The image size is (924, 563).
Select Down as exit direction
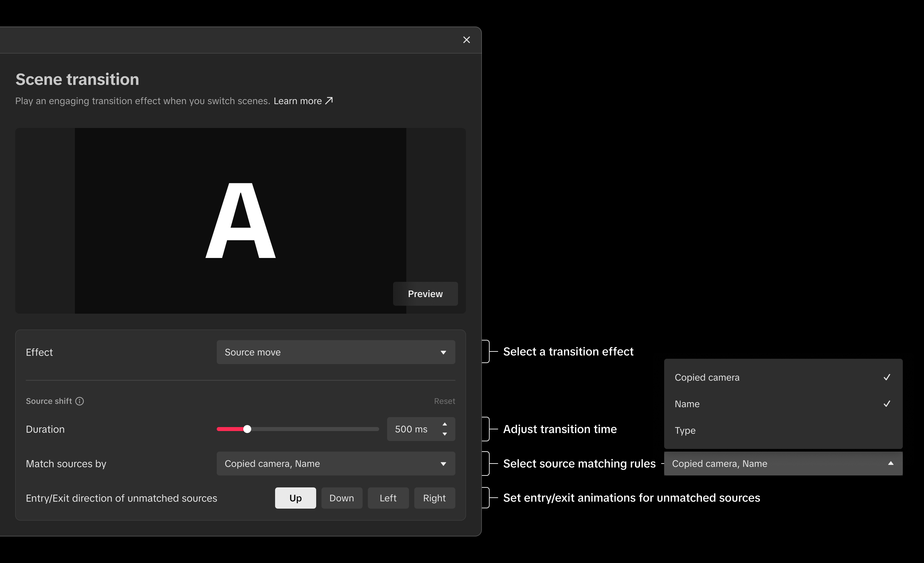[x=342, y=498]
